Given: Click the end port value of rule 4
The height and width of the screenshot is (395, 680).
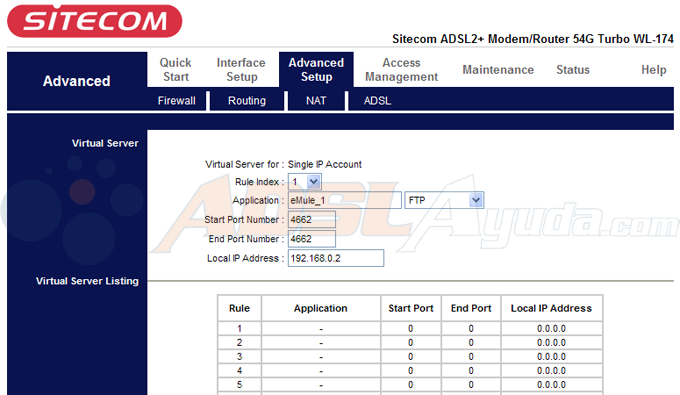Looking at the screenshot, I should tap(471, 371).
